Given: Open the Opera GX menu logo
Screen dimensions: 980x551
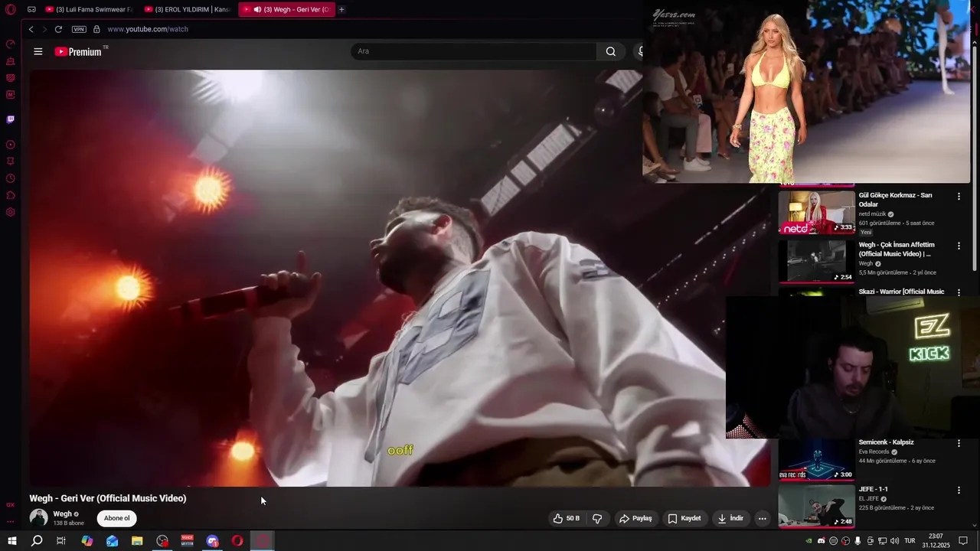Looking at the screenshot, I should tap(10, 10).
